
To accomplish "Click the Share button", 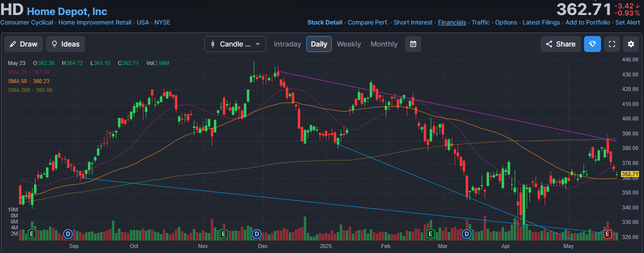I will [x=561, y=44].
